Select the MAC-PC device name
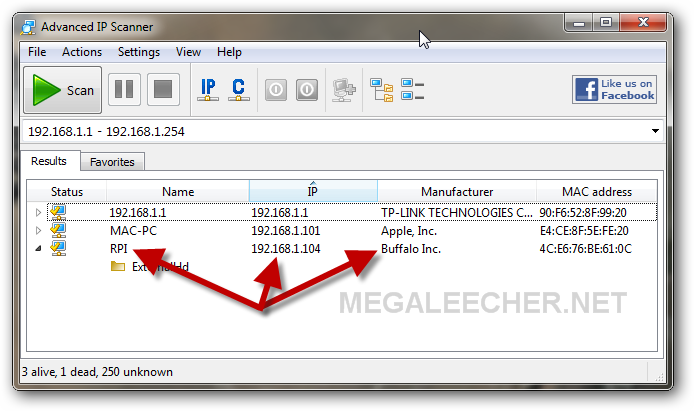Image resolution: width=694 pixels, height=411 pixels. point(133,231)
